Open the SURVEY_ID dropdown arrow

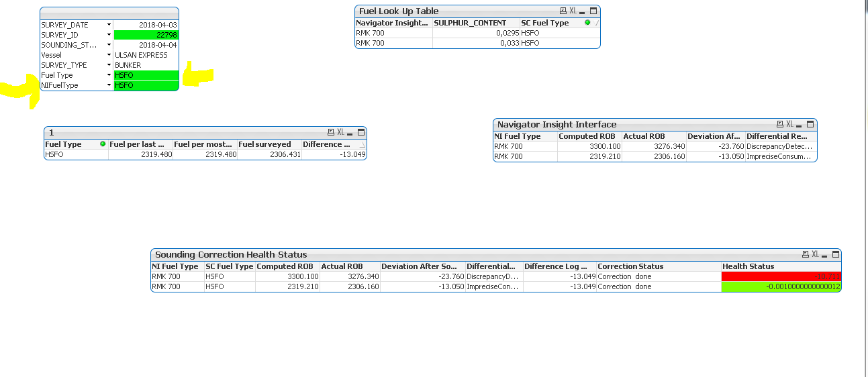[109, 35]
